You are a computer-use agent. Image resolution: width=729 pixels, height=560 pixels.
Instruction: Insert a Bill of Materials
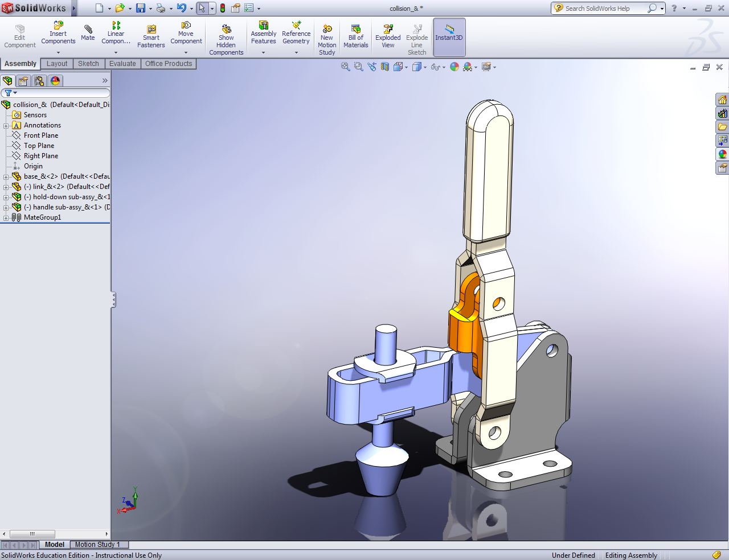pos(356,36)
